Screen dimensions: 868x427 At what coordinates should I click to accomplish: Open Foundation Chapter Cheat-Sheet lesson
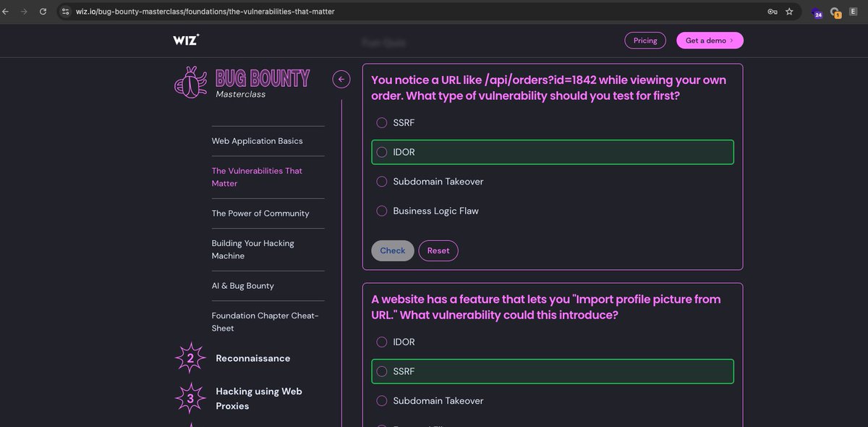click(x=265, y=322)
